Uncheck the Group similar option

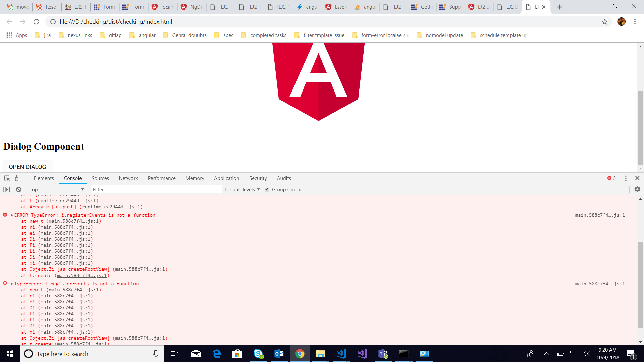click(x=267, y=189)
